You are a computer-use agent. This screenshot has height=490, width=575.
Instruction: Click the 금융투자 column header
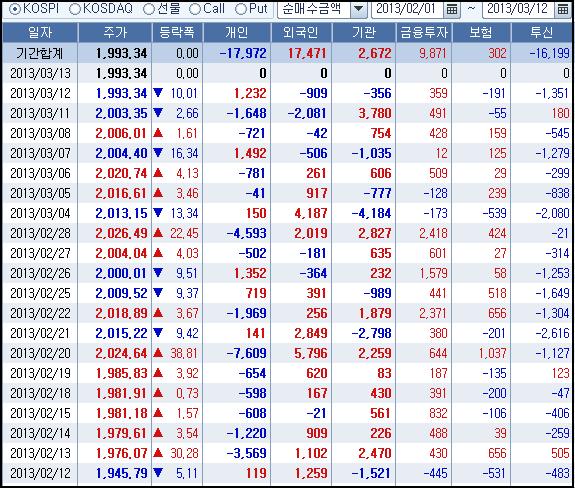[424, 33]
